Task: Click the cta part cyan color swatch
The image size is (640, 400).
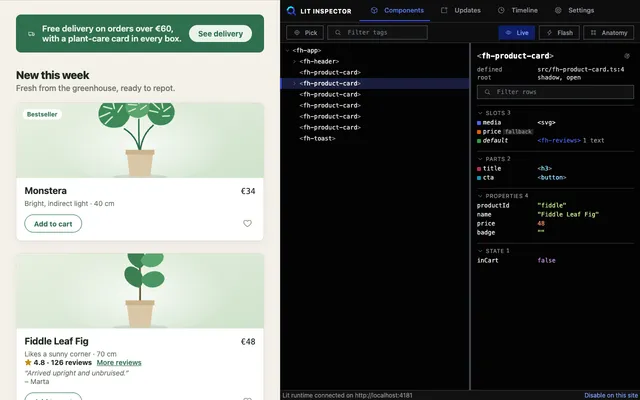Action: 479,178
